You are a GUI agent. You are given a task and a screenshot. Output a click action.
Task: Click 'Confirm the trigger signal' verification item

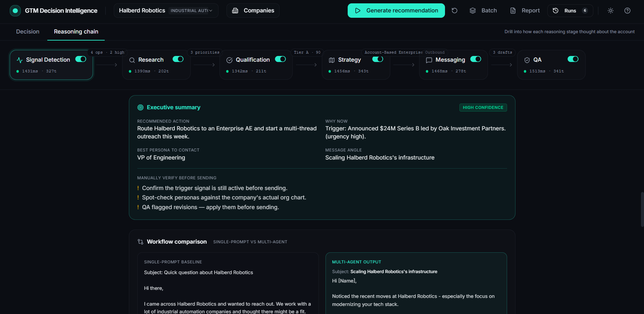[215, 188]
